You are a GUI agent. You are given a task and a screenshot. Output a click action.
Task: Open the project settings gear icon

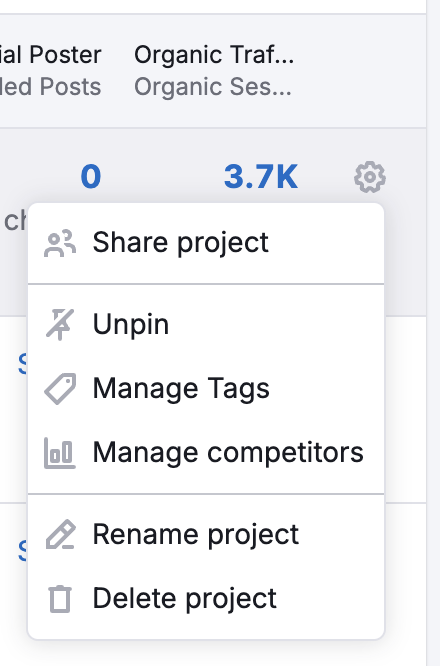click(x=369, y=177)
